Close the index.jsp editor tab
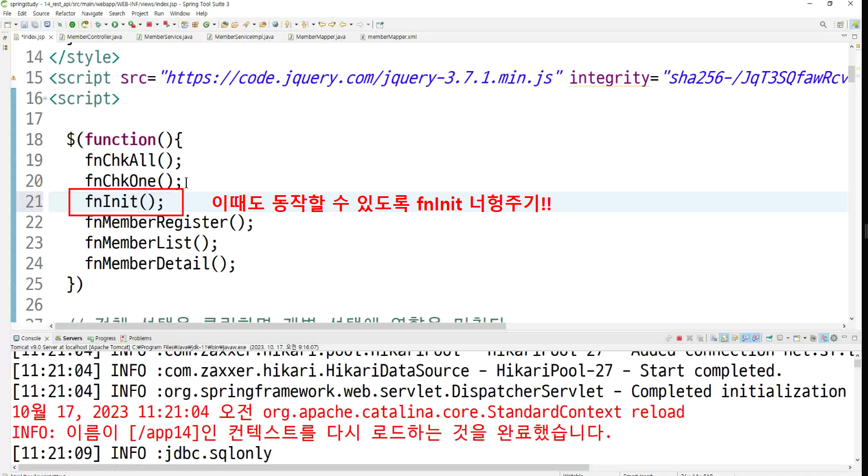868x476 pixels. 51,37
